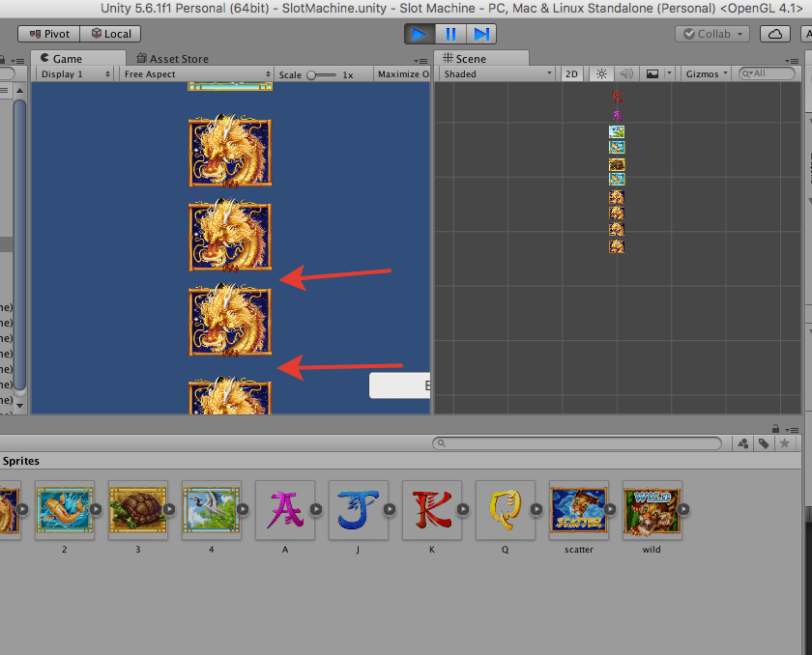Viewport: 812px width, 655px height.
Task: Click the white button in Game view
Action: pyautogui.click(x=400, y=385)
